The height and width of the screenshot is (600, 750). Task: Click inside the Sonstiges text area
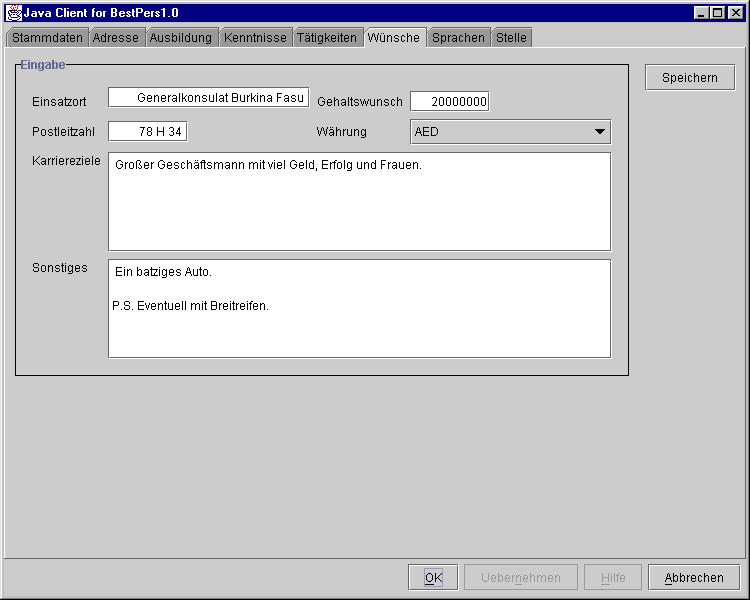tap(359, 308)
